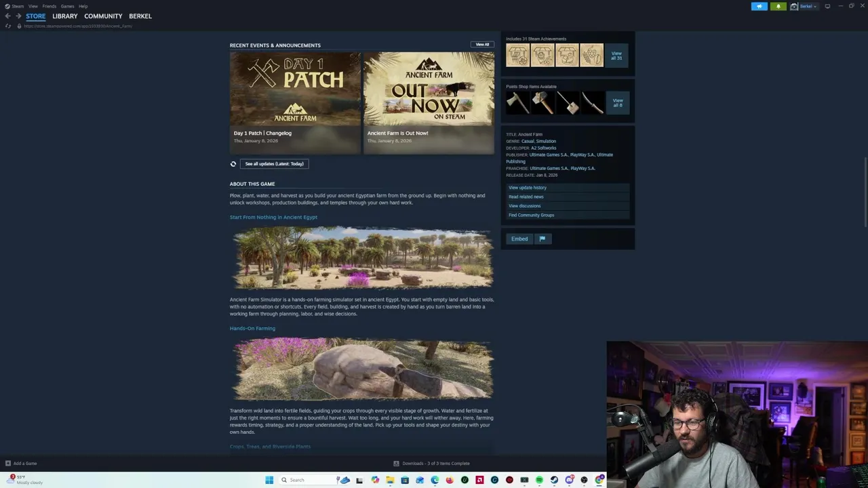Image resolution: width=868 pixels, height=488 pixels.
Task: Click View all 31 achievements
Action: click(616, 56)
